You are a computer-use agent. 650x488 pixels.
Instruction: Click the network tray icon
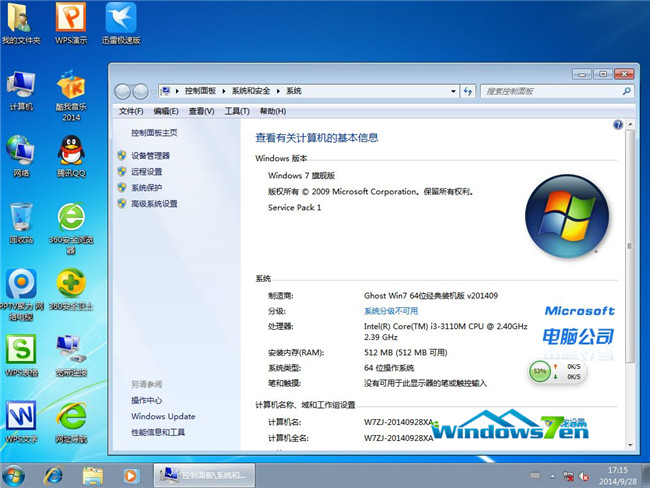click(x=568, y=476)
